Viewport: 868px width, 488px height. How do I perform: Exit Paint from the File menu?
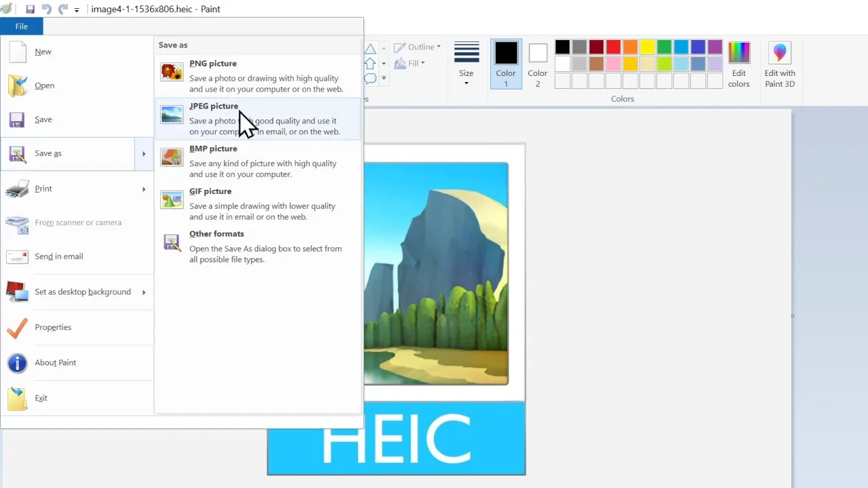click(x=77, y=398)
